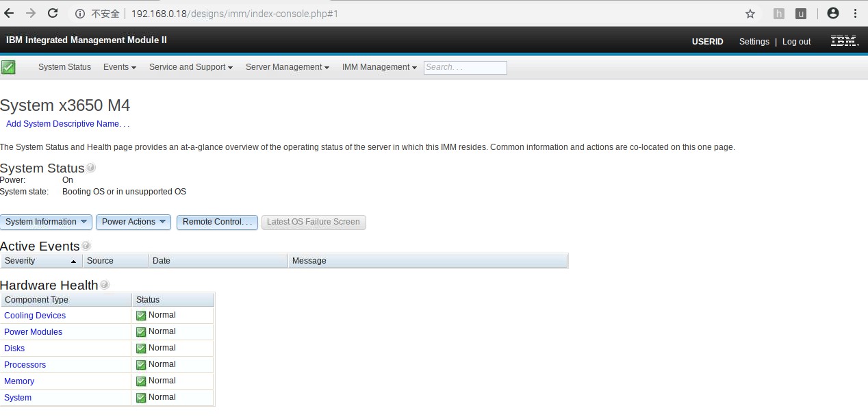Open the Server Management menu
Viewport: 868px width, 419px height.
pos(287,66)
